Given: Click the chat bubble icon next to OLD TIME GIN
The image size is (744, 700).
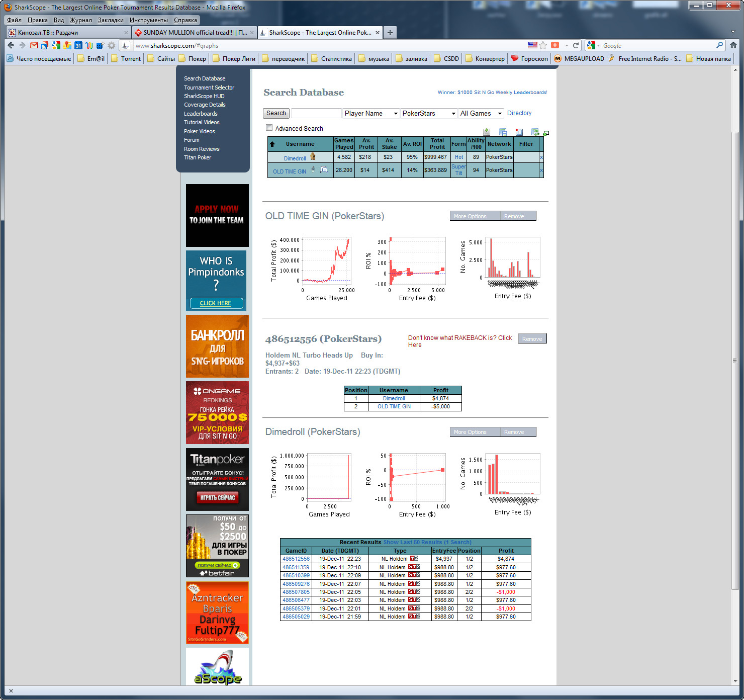Looking at the screenshot, I should (x=324, y=169).
